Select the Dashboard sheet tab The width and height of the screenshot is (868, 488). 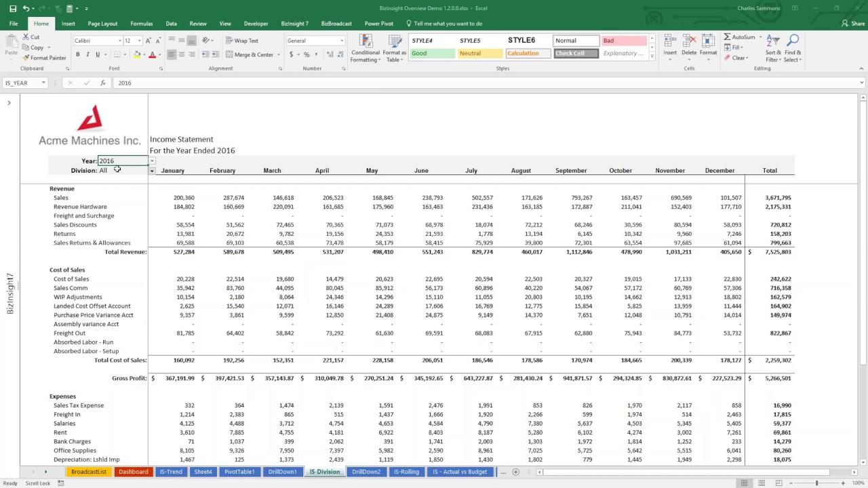[x=134, y=472]
